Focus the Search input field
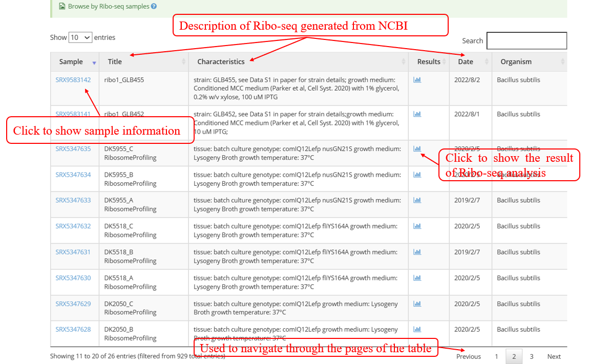 point(527,41)
